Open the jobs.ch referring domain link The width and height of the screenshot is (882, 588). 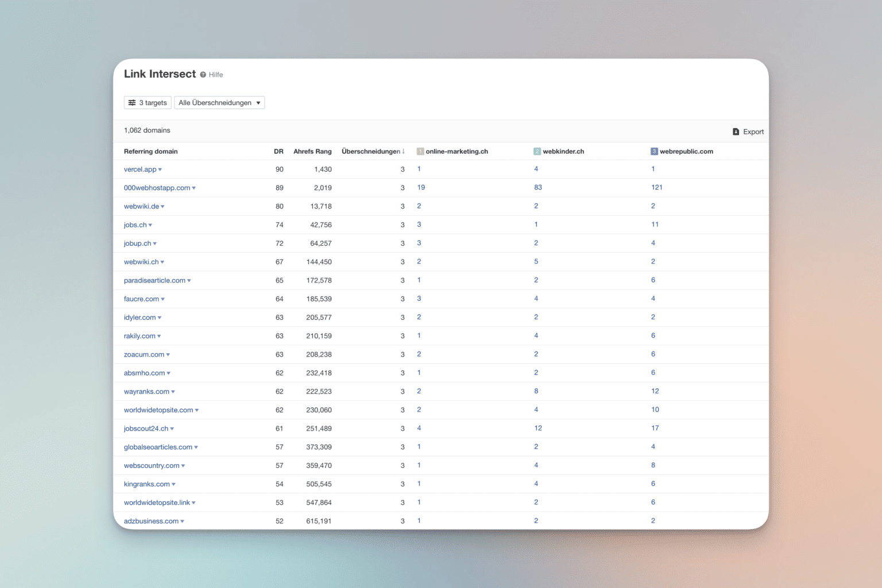pyautogui.click(x=135, y=225)
